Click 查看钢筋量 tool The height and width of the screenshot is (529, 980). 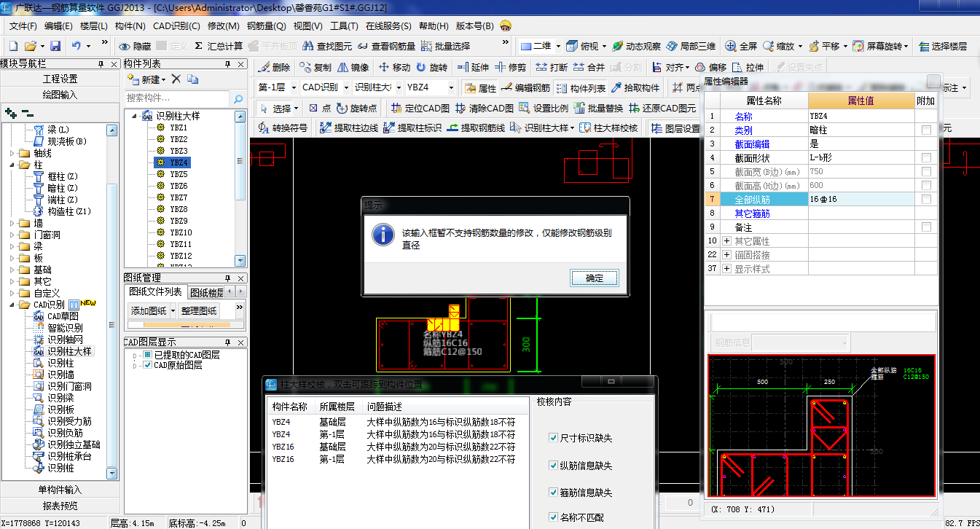(x=386, y=46)
